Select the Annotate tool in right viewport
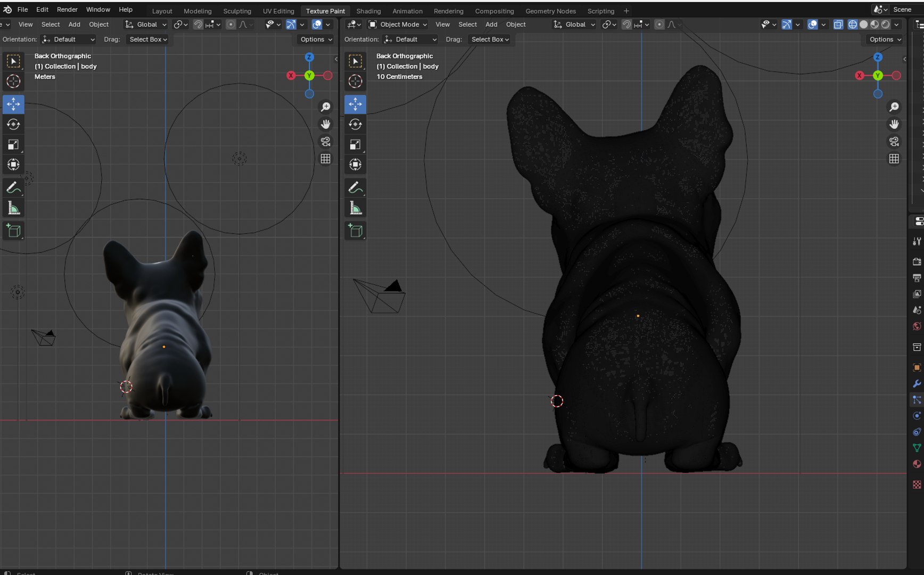The height and width of the screenshot is (575, 924). click(x=356, y=187)
